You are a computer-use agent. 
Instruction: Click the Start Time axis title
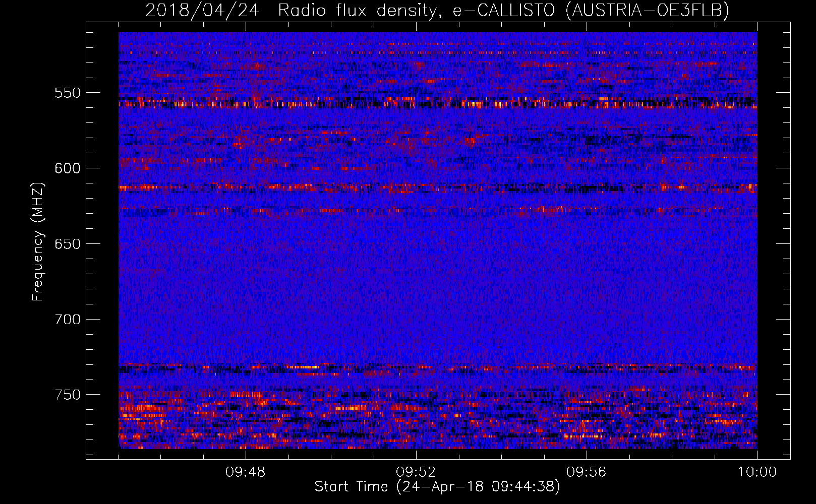point(437,487)
